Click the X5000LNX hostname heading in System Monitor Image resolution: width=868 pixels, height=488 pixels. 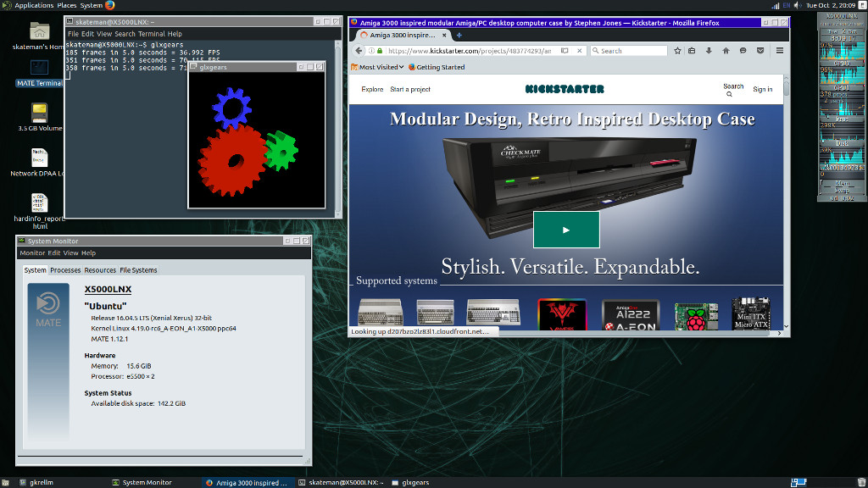point(108,289)
